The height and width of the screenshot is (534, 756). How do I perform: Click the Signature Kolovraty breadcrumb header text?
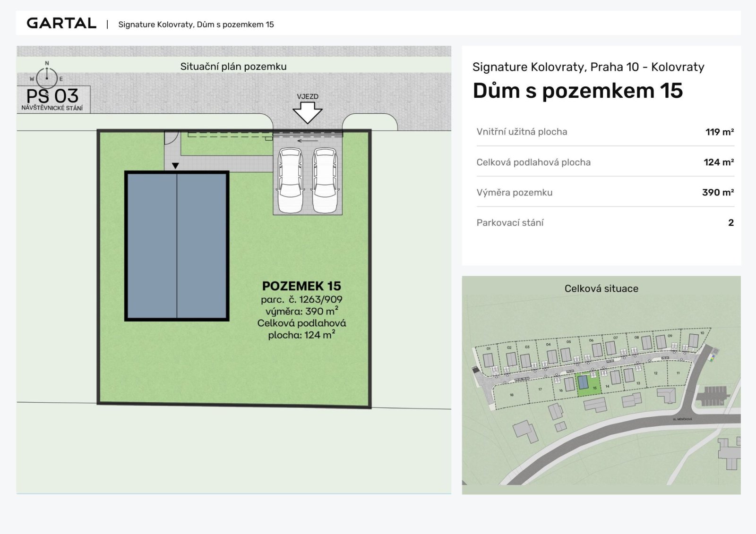tap(196, 25)
